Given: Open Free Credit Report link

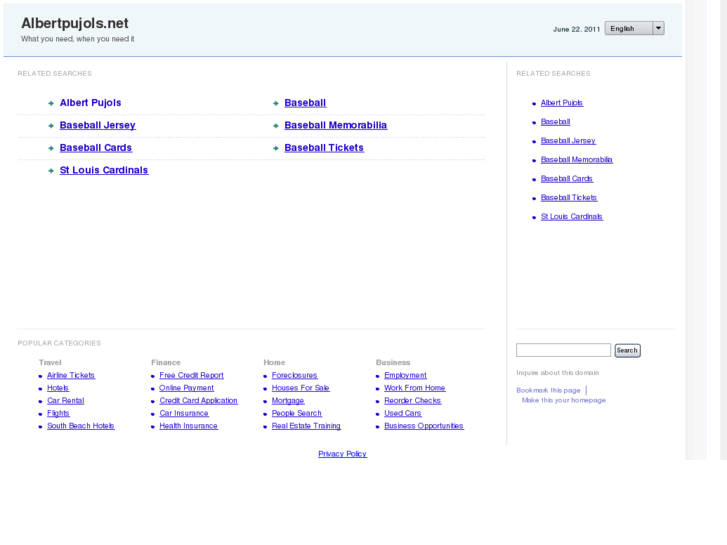Looking at the screenshot, I should click(191, 375).
